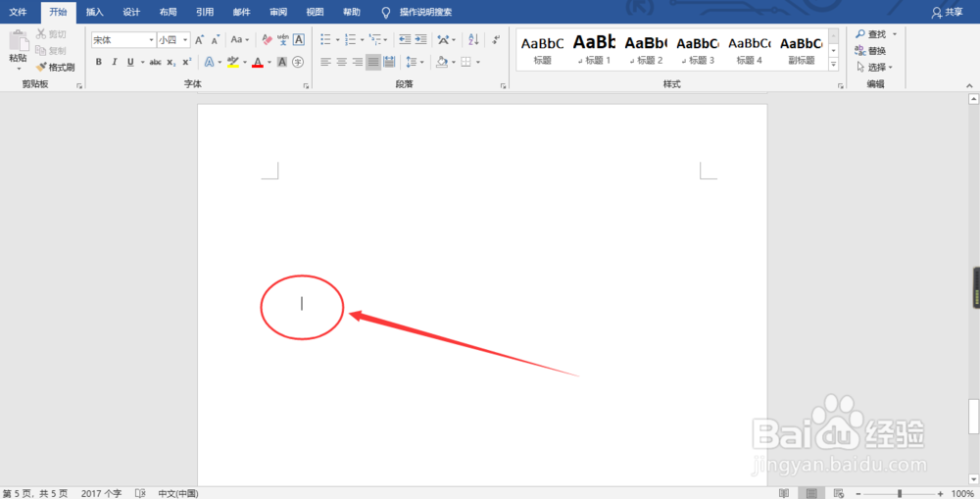Switch to the References (引用) tab
This screenshot has height=499, width=980.
point(205,12)
